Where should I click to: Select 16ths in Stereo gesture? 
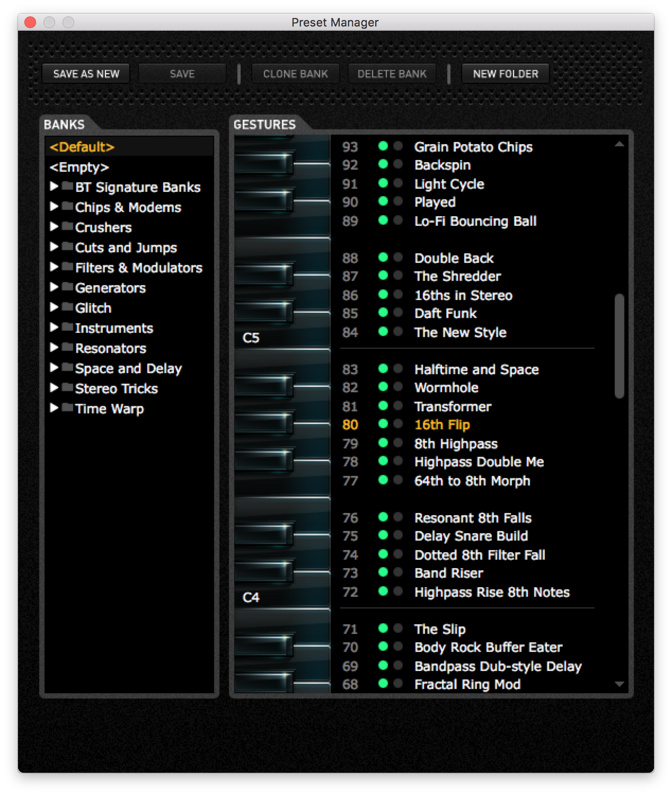463,295
